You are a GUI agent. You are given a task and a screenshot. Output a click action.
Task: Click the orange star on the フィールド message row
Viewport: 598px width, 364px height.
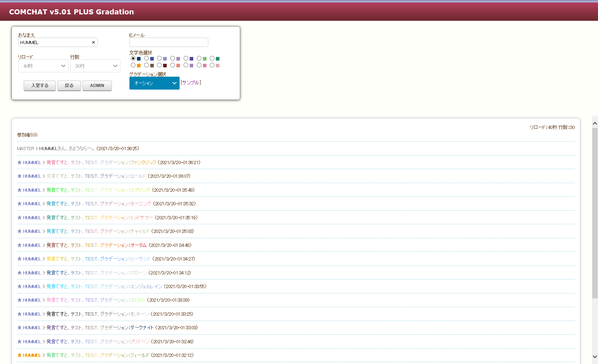pyautogui.click(x=19, y=355)
